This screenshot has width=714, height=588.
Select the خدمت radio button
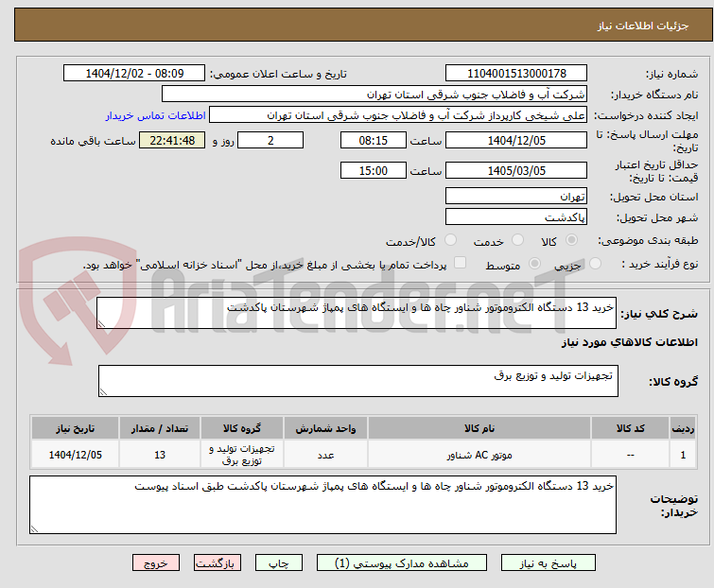(x=517, y=240)
